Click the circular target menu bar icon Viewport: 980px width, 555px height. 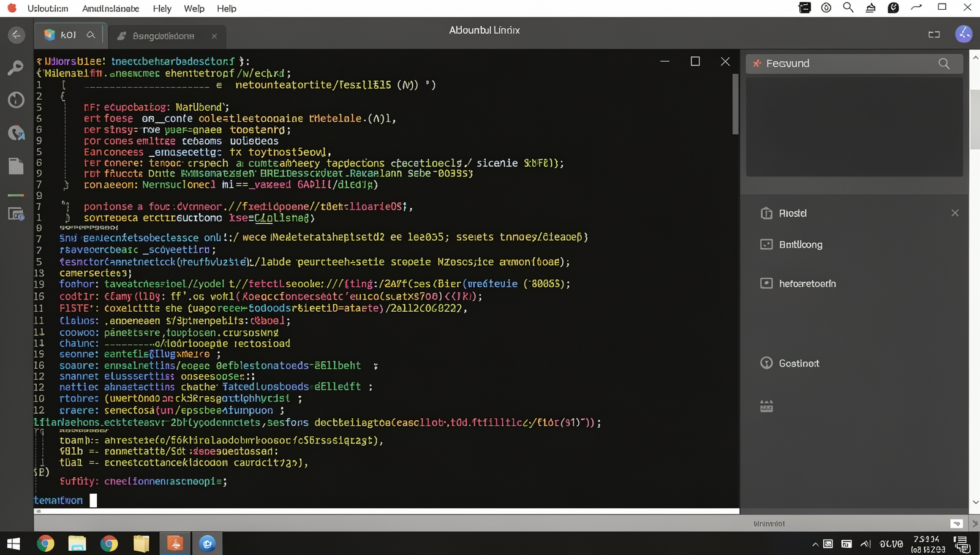(826, 8)
